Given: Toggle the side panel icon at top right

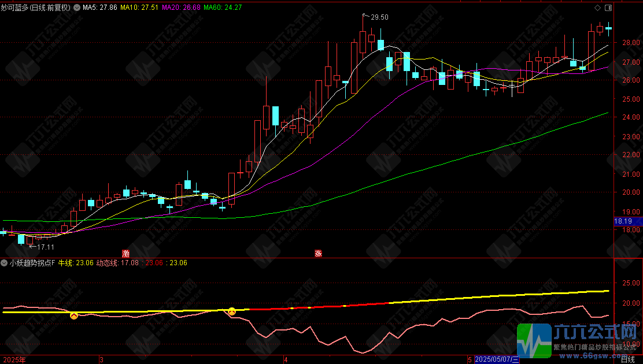Looking at the screenshot, I should tap(608, 8).
